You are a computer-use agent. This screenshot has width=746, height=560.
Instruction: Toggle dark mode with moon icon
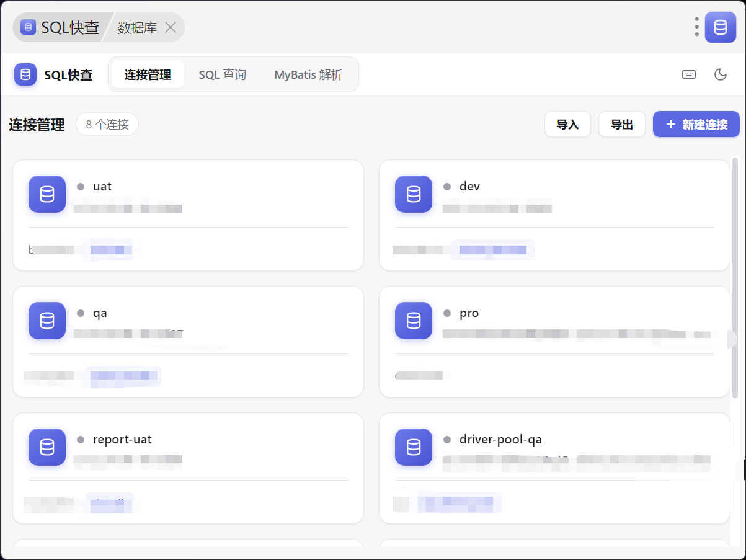click(x=721, y=74)
